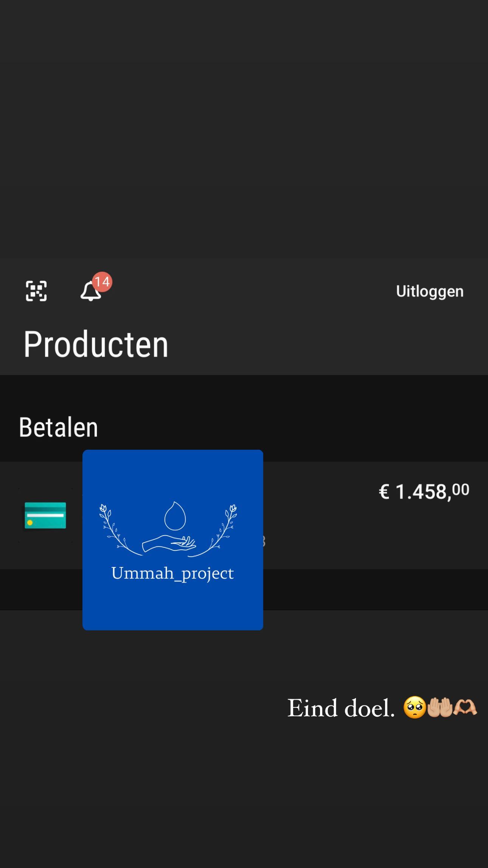Tap the 'Eind doel.' caption text
Image resolution: width=488 pixels, height=868 pixels.
(340, 707)
